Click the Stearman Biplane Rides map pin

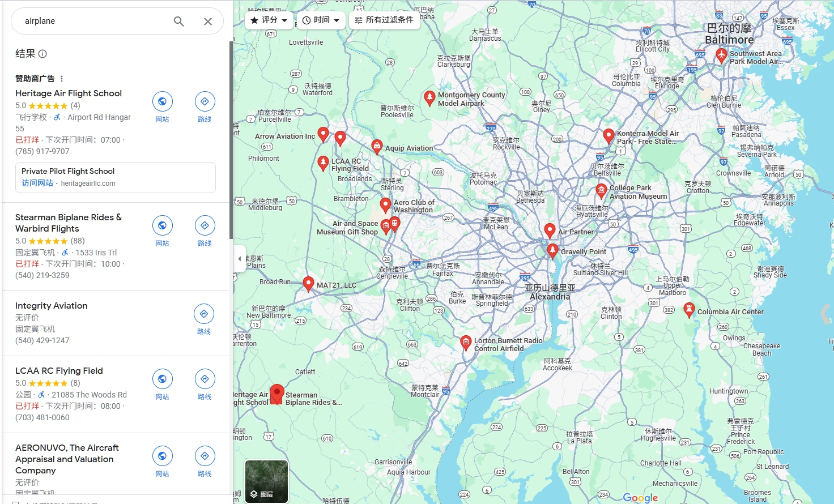point(276,394)
